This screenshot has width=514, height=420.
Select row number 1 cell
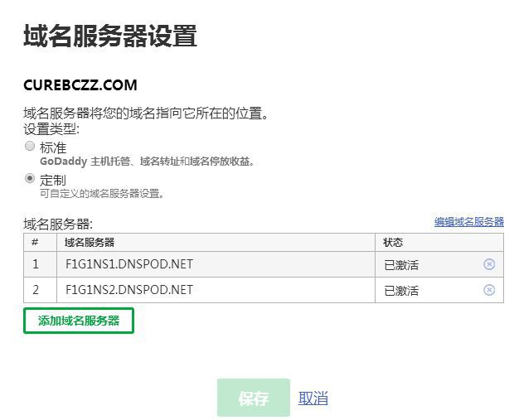click(x=36, y=264)
